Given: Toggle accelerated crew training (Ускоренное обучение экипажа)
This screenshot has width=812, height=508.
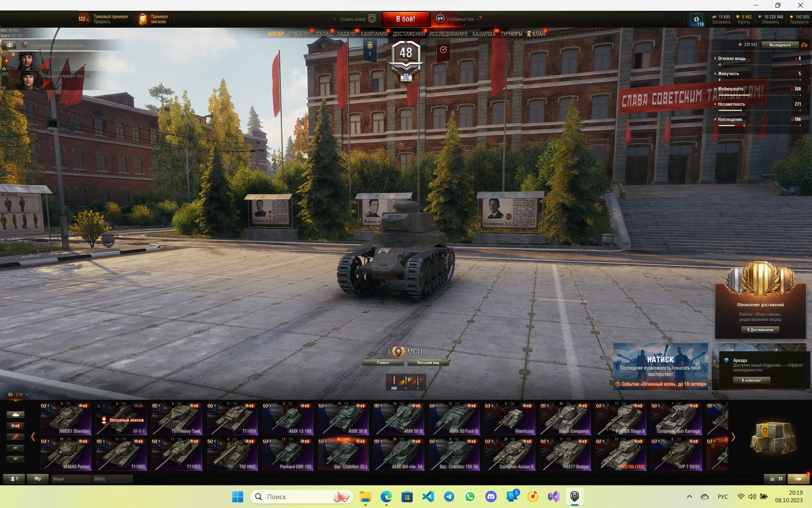Looking at the screenshot, I should click(x=24, y=45).
